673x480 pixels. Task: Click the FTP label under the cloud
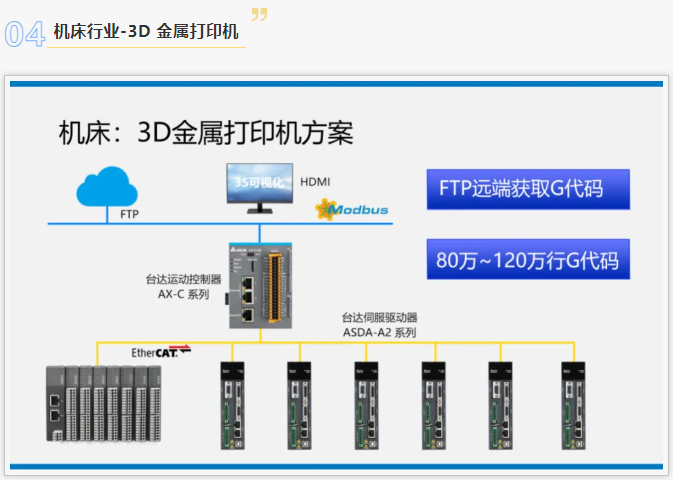click(x=129, y=214)
